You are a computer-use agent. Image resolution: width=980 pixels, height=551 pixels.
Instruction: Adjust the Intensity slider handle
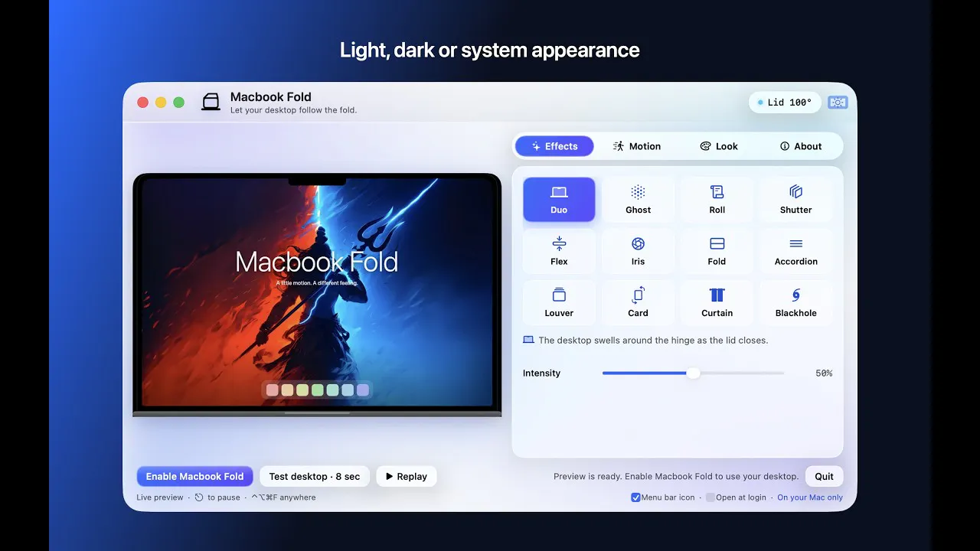pyautogui.click(x=693, y=373)
